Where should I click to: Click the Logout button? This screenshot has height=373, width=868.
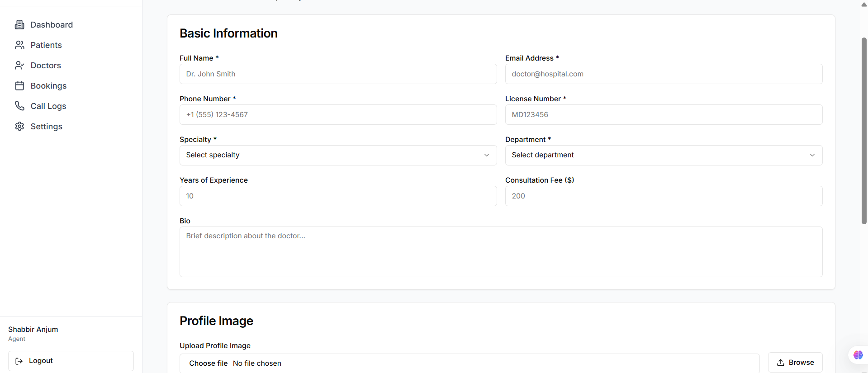pyautogui.click(x=71, y=361)
